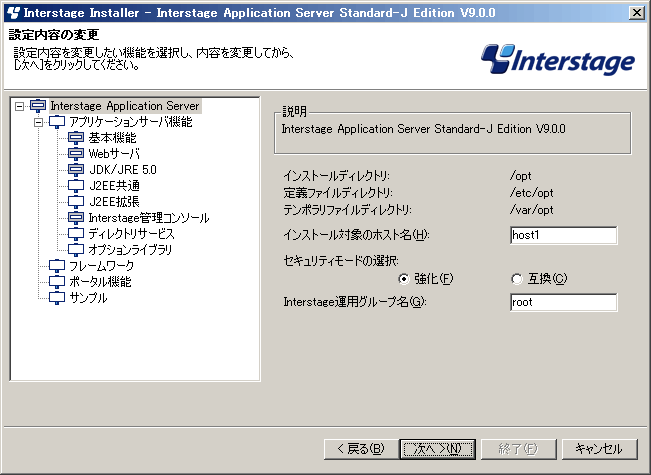The image size is (651, 475).
Task: Toggle the フレームワーク component icon
Action: 57,266
